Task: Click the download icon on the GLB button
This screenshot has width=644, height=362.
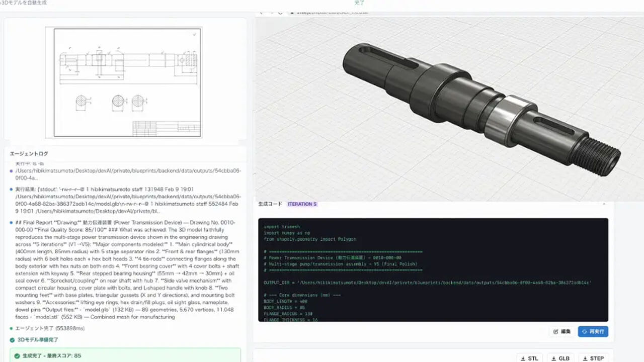Action: [x=554, y=357]
